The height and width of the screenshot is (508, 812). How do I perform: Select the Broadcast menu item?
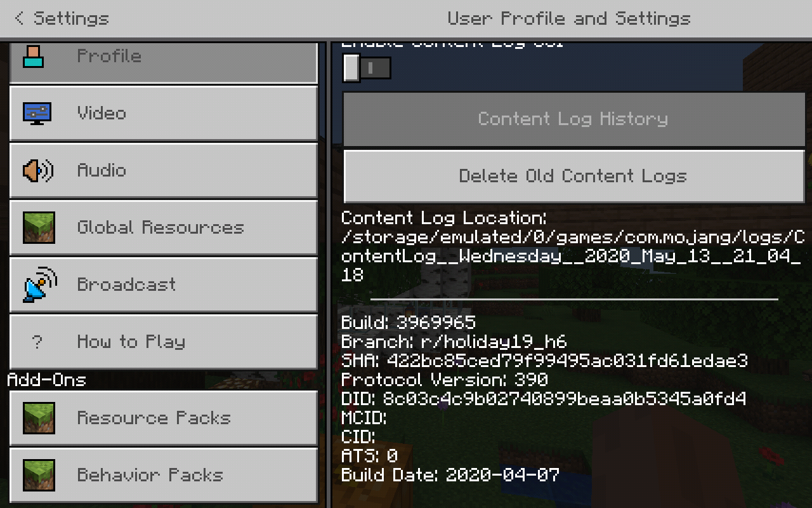tap(164, 284)
